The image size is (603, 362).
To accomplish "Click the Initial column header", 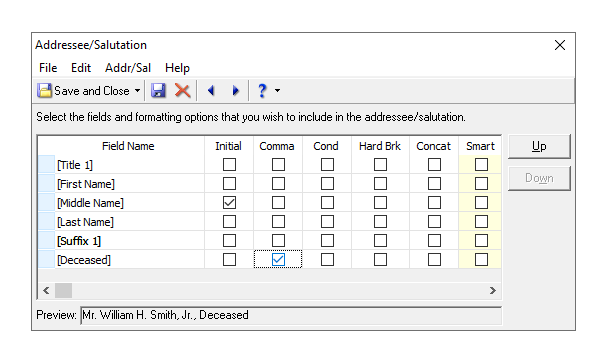I will 228,146.
